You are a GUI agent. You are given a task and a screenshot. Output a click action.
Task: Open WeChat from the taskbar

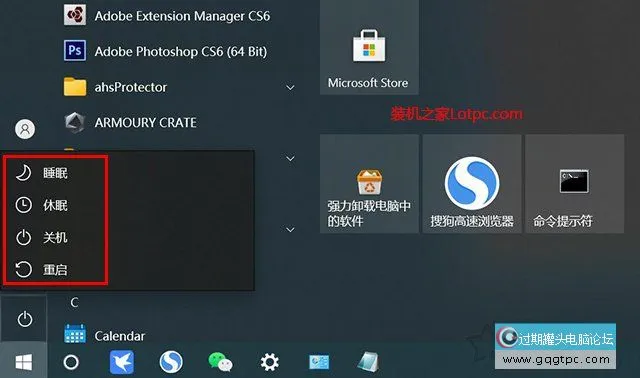(x=220, y=362)
